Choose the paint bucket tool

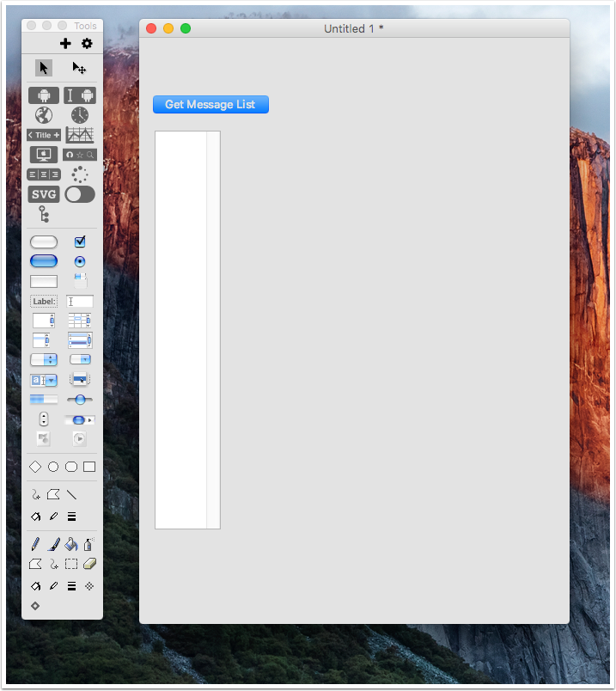[71, 544]
